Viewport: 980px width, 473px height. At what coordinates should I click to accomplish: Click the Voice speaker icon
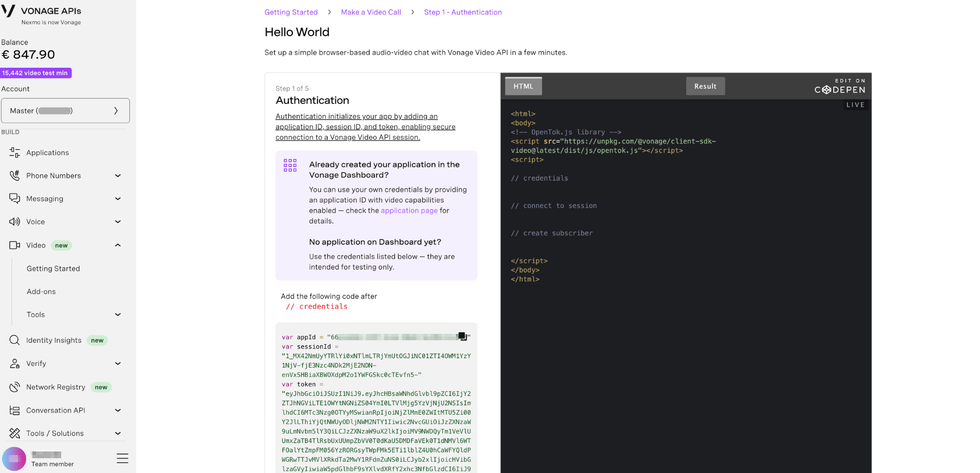(x=15, y=221)
